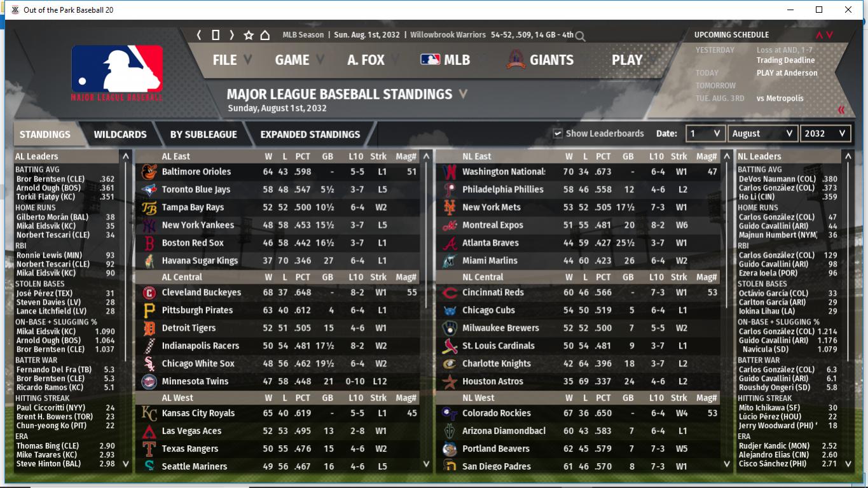
Task: Open the Havana Sugar Kings team link
Action: (x=200, y=261)
